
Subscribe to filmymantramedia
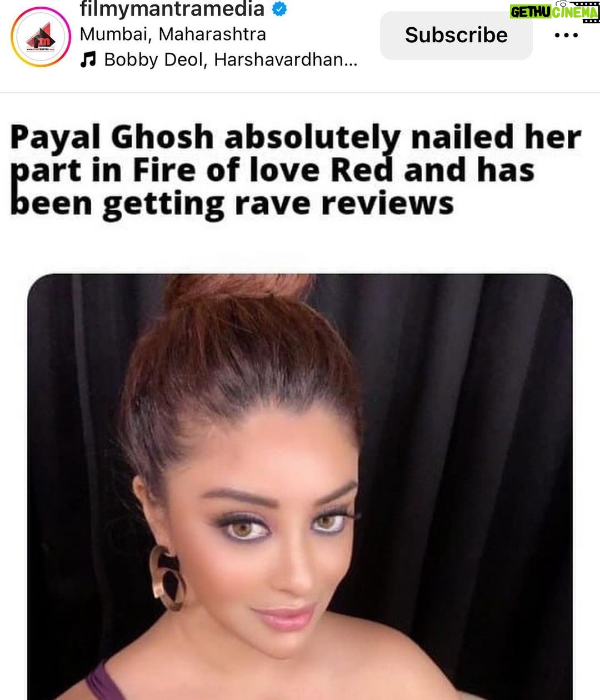point(456,35)
